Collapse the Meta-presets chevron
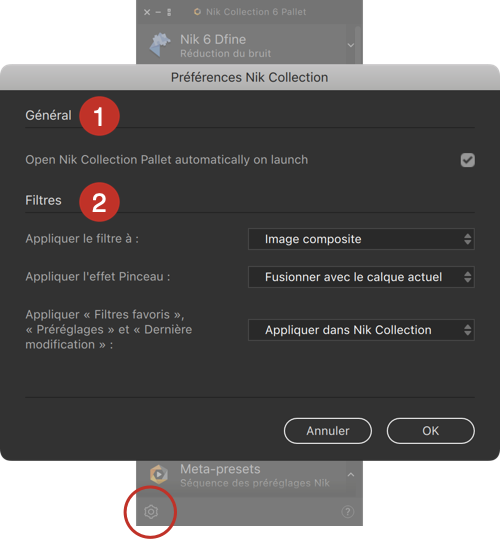Screen dimensions: 500x539 (351, 475)
